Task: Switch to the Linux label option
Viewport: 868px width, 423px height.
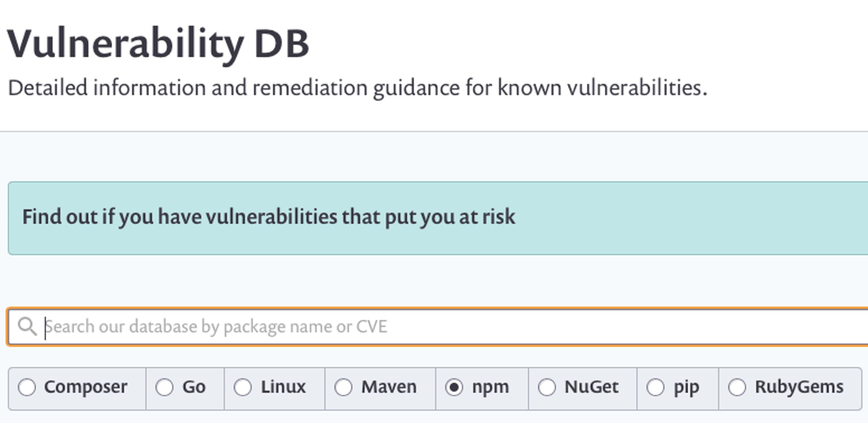Action: 283,387
